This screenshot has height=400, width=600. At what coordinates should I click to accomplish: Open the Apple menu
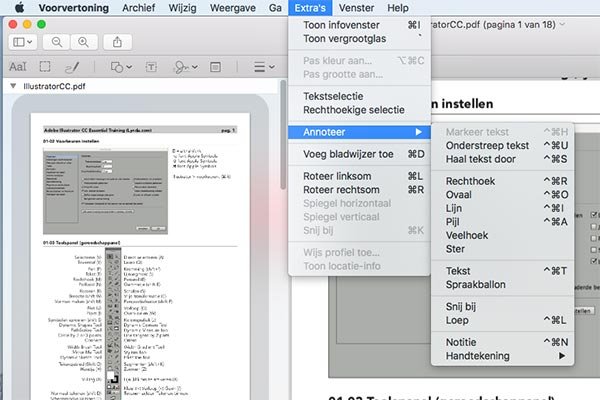pos(20,8)
